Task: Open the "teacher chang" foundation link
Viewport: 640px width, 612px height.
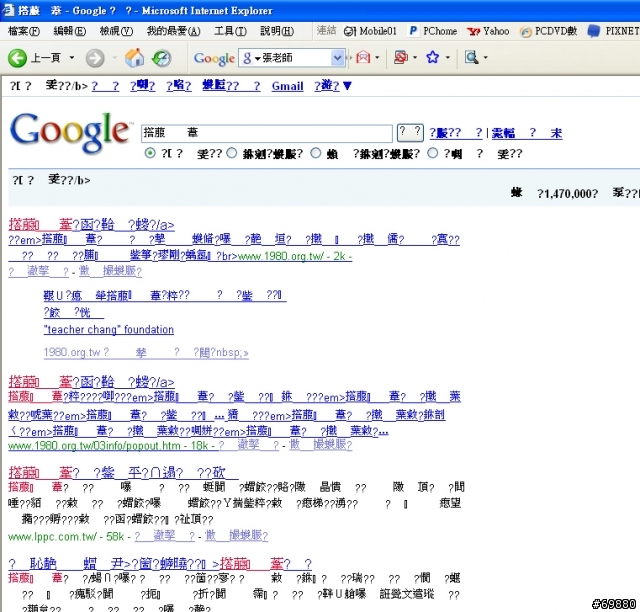Action: click(109, 329)
